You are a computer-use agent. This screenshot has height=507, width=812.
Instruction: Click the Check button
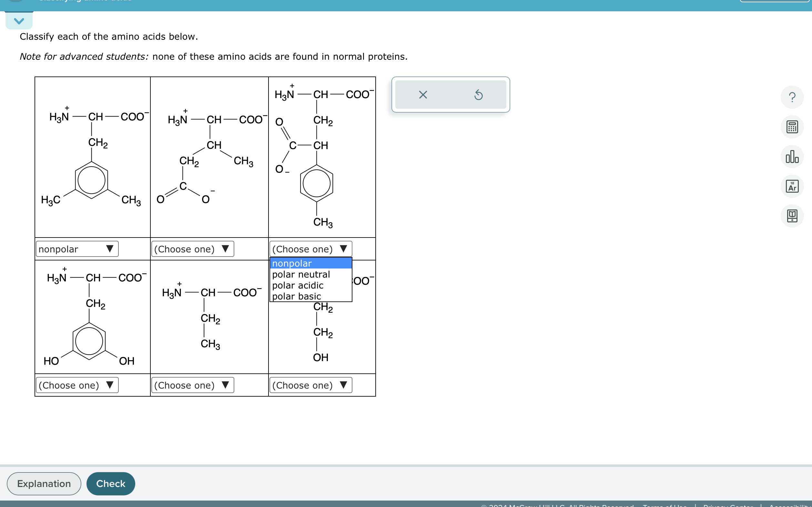(x=110, y=483)
